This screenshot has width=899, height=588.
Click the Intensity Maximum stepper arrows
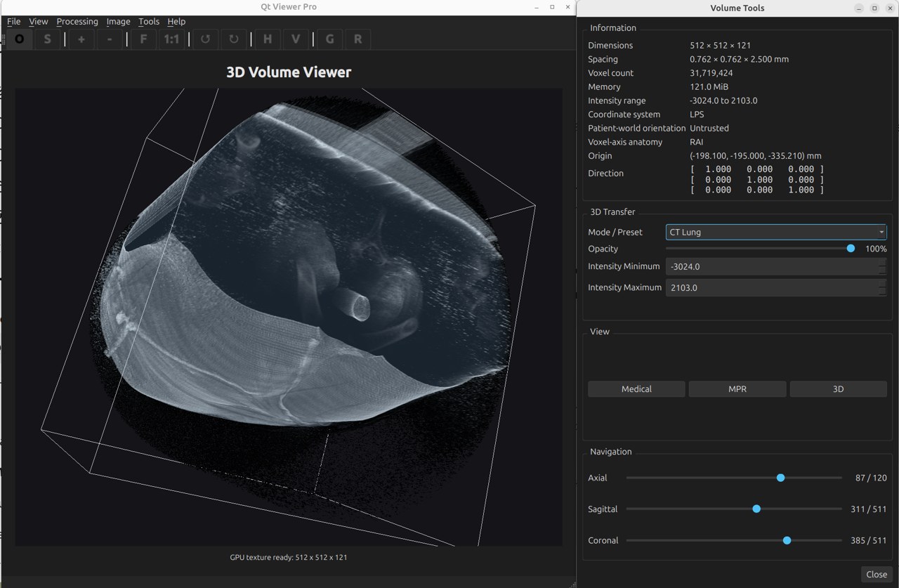(x=883, y=287)
